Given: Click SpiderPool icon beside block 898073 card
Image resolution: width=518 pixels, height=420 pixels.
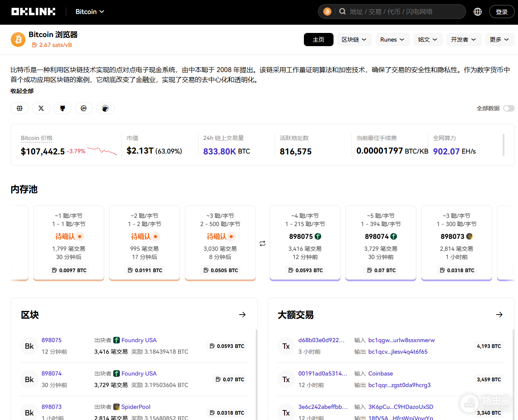Looking at the screenshot, I should tap(469, 236).
